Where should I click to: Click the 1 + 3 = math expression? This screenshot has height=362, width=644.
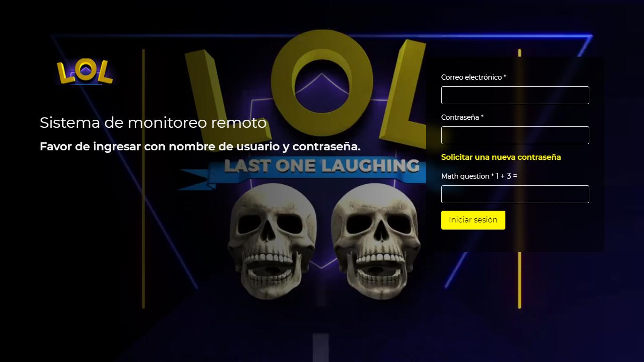[x=506, y=176]
